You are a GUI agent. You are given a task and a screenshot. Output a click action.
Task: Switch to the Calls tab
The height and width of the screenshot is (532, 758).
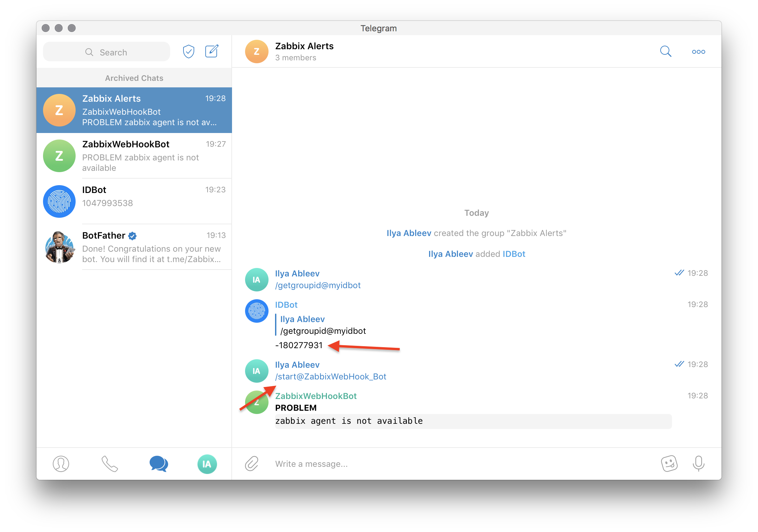[109, 464]
